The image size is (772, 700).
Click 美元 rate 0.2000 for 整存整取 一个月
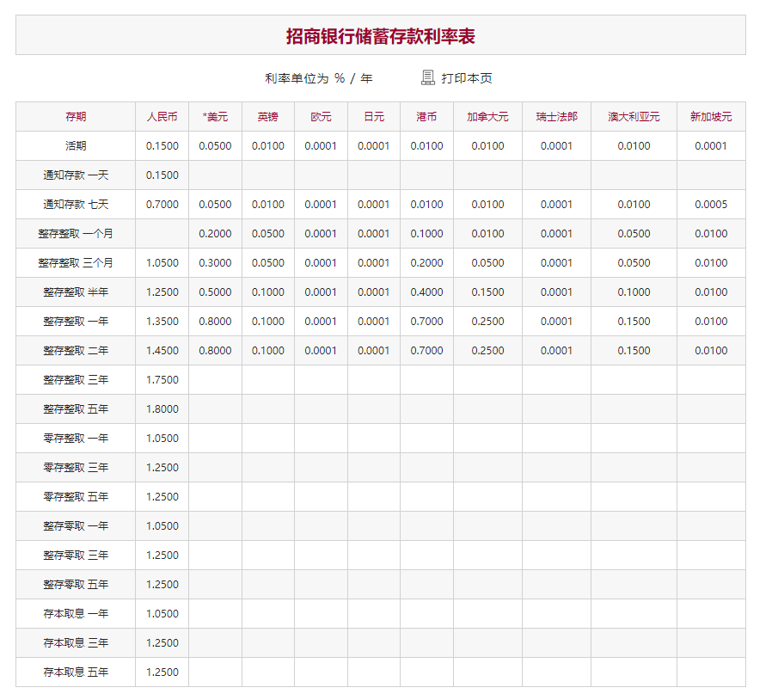pos(215,234)
